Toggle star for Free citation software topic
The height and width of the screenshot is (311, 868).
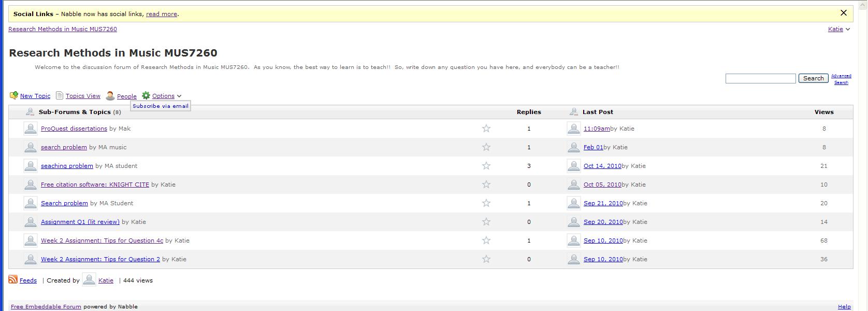(486, 185)
